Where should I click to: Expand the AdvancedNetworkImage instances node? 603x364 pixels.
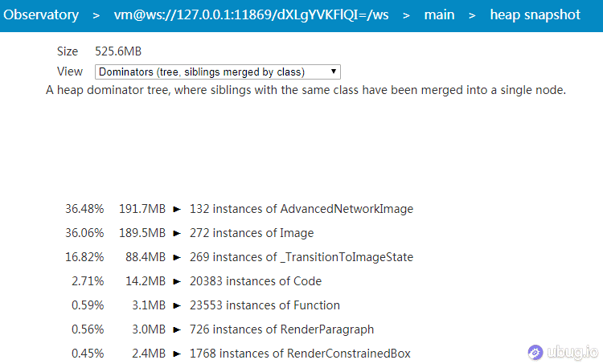point(177,209)
